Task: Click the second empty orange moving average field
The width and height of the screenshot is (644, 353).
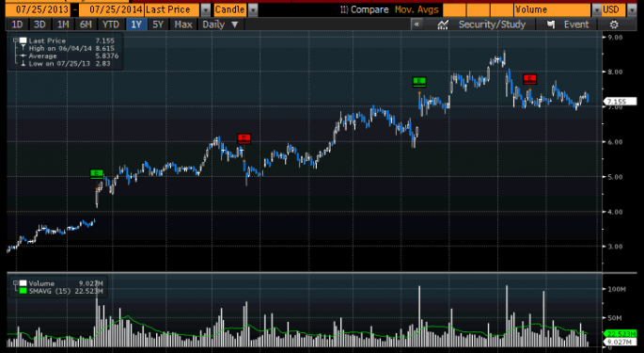Action: point(479,9)
